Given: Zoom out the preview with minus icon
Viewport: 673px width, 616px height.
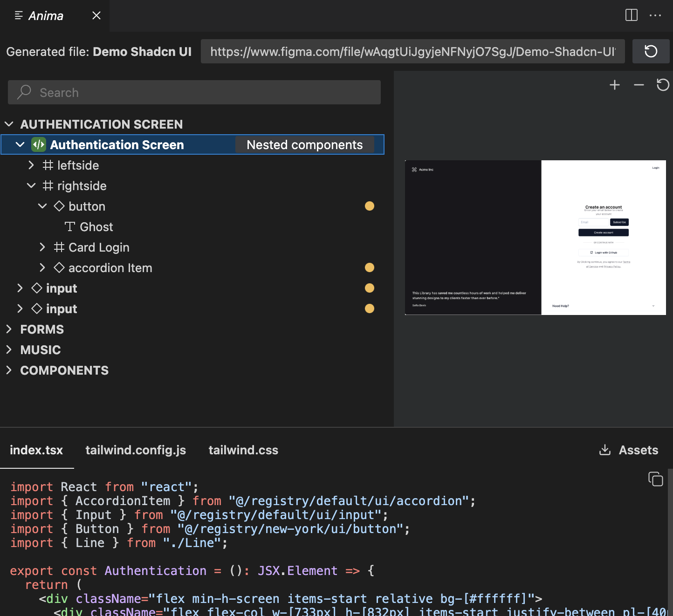Looking at the screenshot, I should point(639,85).
